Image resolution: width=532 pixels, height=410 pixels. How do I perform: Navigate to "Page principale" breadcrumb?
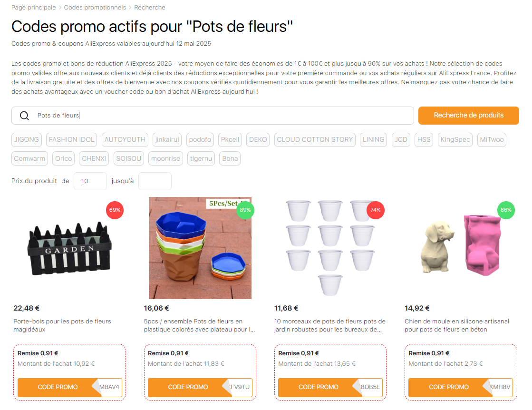(33, 7)
